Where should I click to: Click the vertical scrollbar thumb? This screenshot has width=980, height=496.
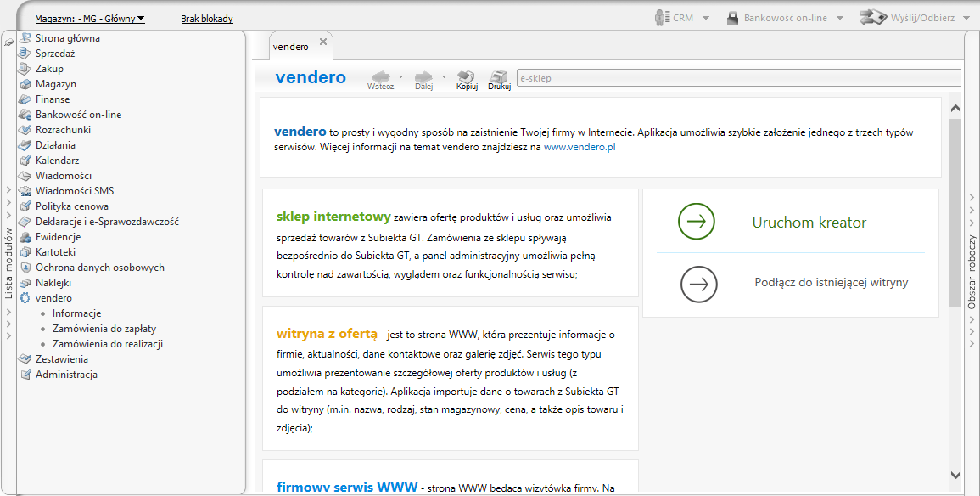(x=955, y=212)
